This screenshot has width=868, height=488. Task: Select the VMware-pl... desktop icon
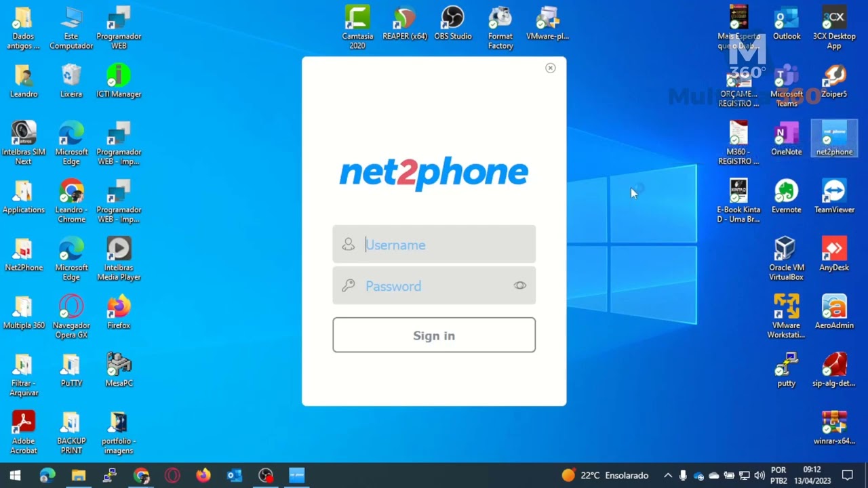click(x=547, y=24)
